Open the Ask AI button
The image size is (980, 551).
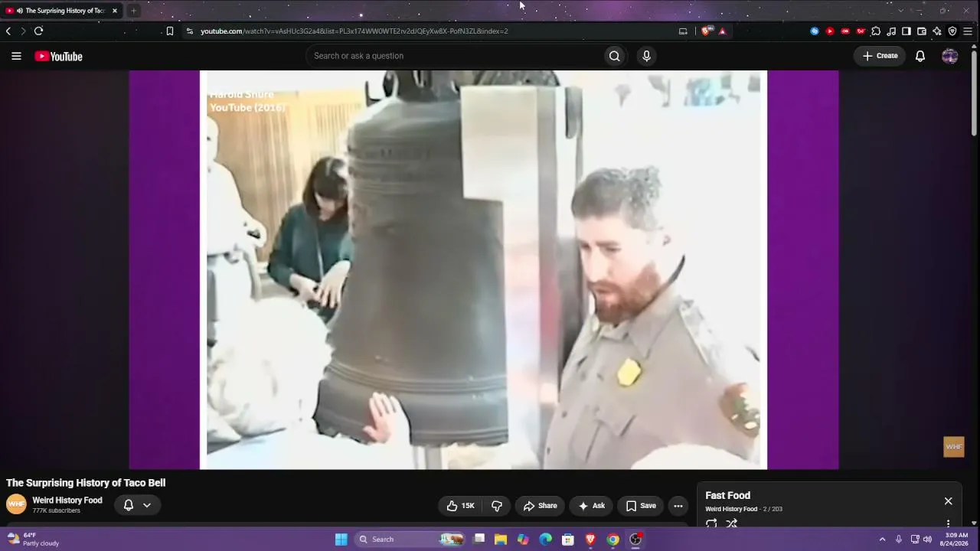coord(591,506)
